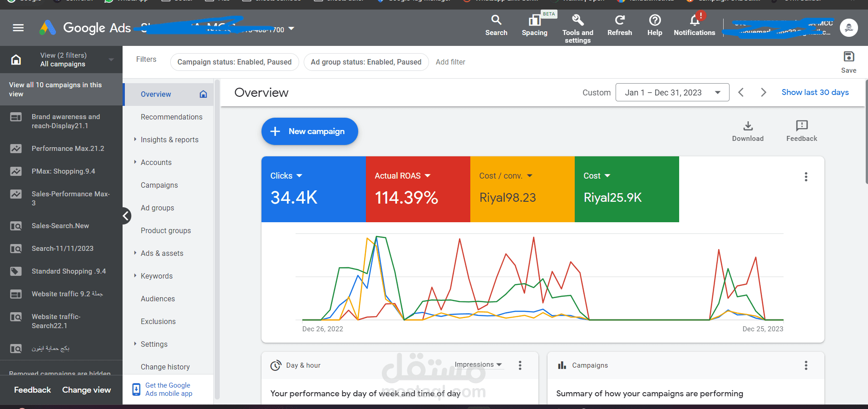Change the Clicks metric dropdown
868x409 pixels.
[286, 176]
